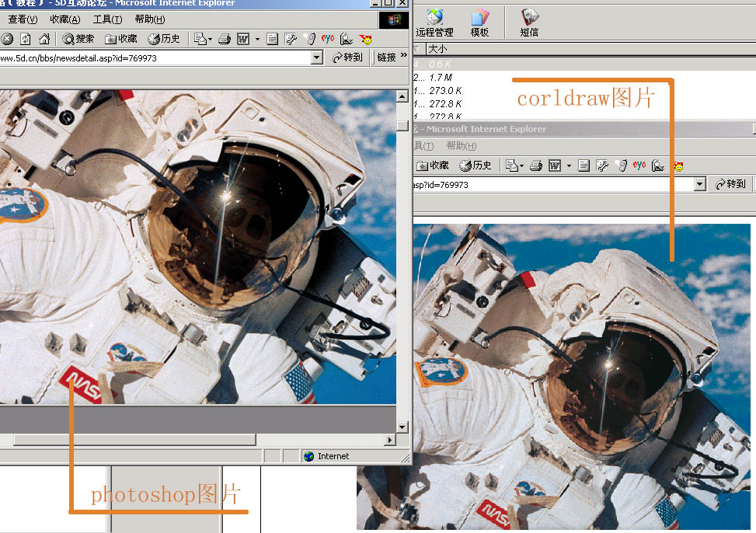Select the wrench tool icon in the front IE toolbar
Screen dimensions: 756x533
[x=291, y=39]
